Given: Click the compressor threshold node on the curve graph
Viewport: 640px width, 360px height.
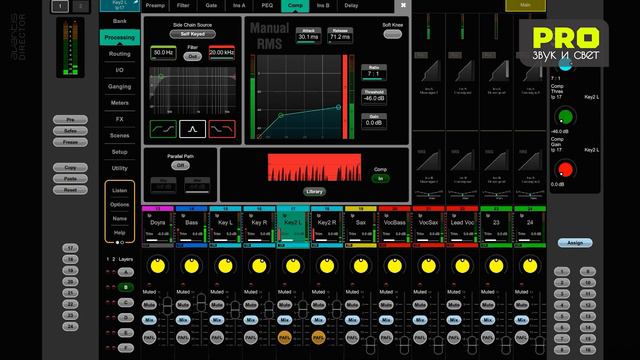Looking at the screenshot, I should [x=281, y=116].
